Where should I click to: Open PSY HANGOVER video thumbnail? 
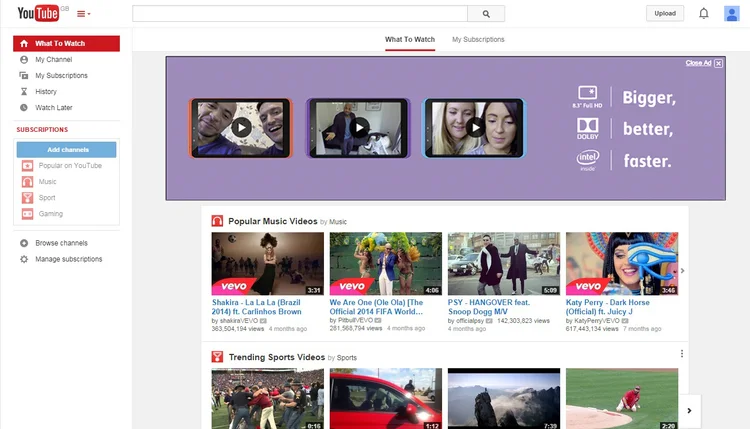tap(504, 264)
